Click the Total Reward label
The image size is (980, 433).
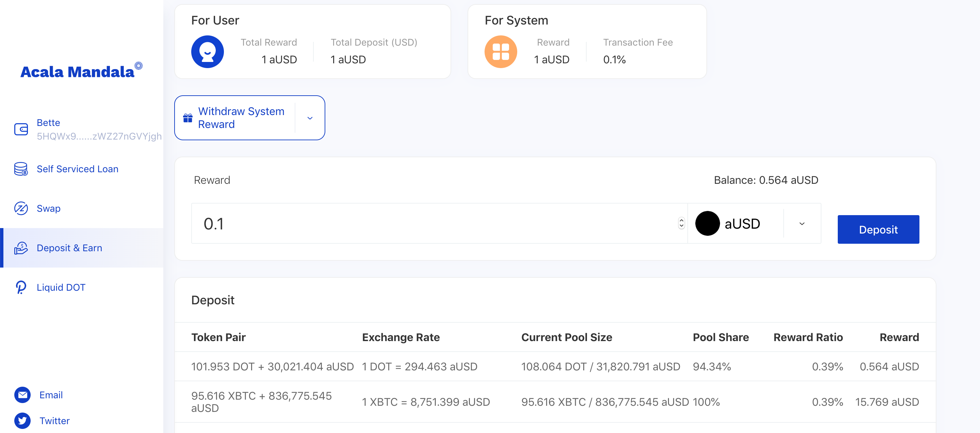pyautogui.click(x=268, y=42)
